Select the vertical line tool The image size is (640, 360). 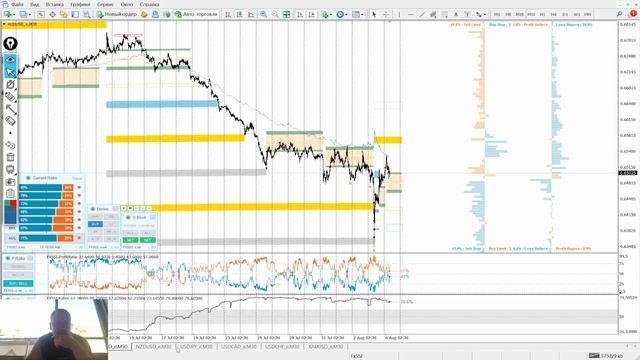399,14
